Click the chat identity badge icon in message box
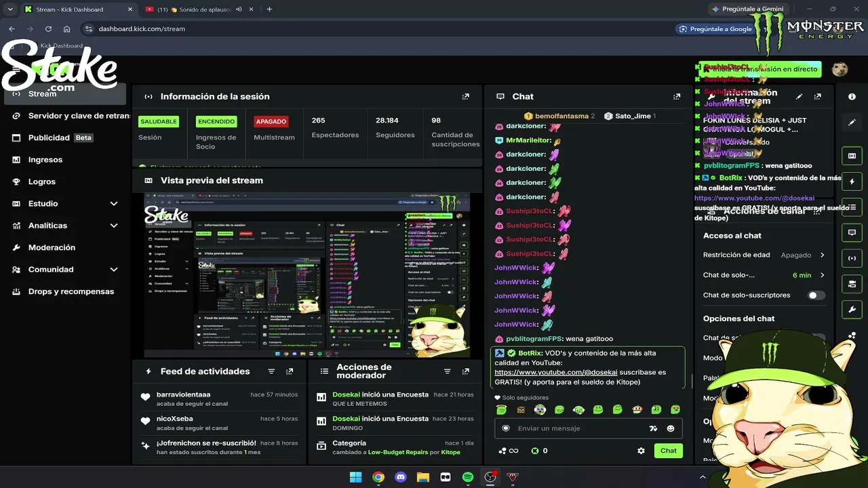Image resolution: width=868 pixels, height=488 pixels. tap(506, 428)
